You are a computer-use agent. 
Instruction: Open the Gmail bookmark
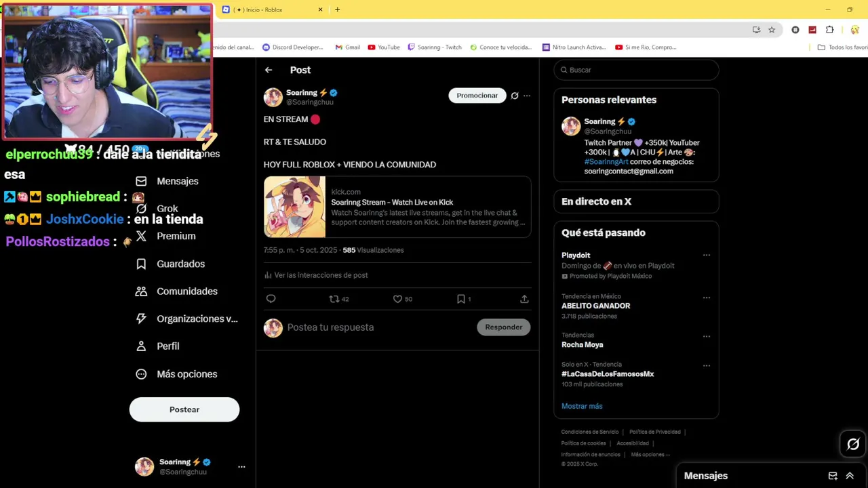pyautogui.click(x=348, y=47)
